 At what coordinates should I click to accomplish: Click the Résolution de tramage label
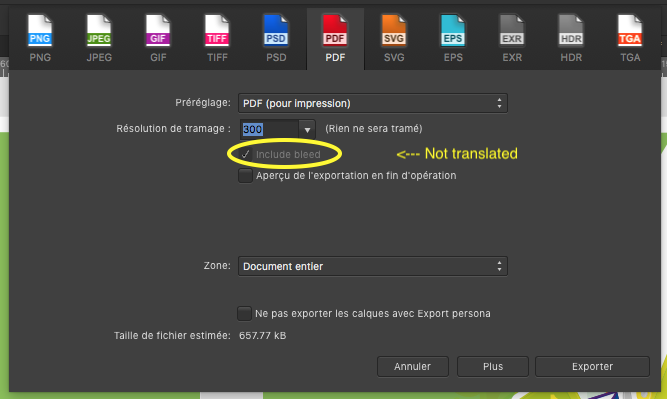point(173,128)
